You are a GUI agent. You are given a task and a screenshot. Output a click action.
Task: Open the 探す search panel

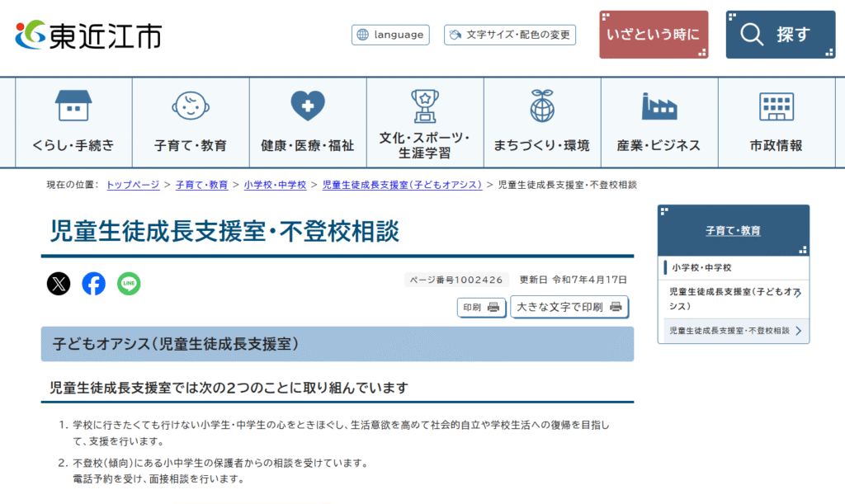pos(779,34)
